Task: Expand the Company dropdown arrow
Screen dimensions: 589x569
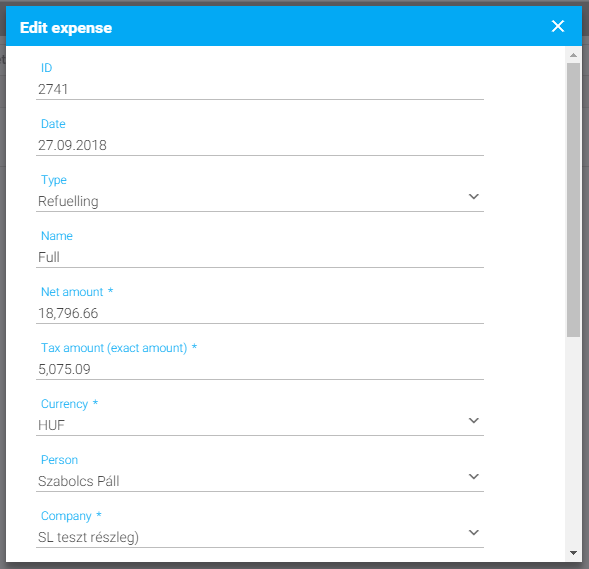Action: pyautogui.click(x=474, y=532)
